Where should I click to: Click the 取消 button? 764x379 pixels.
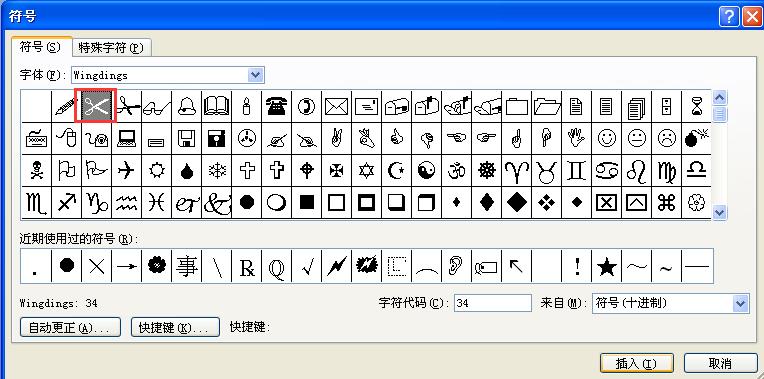pos(721,363)
